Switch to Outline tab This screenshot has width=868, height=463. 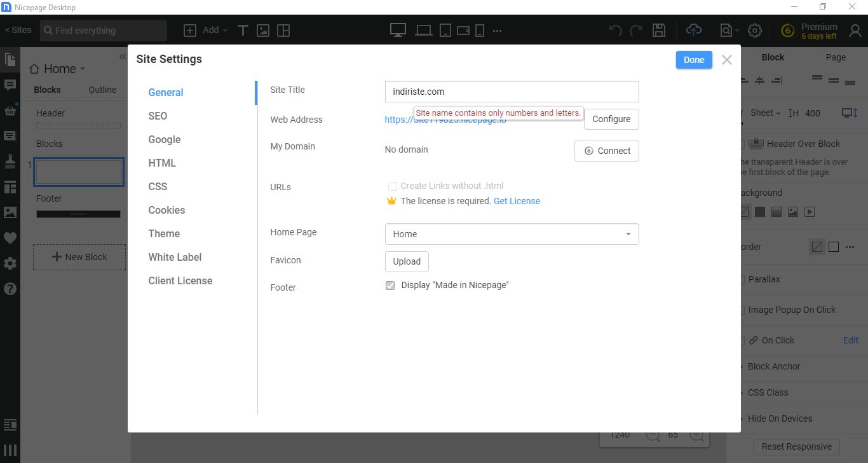pos(102,90)
